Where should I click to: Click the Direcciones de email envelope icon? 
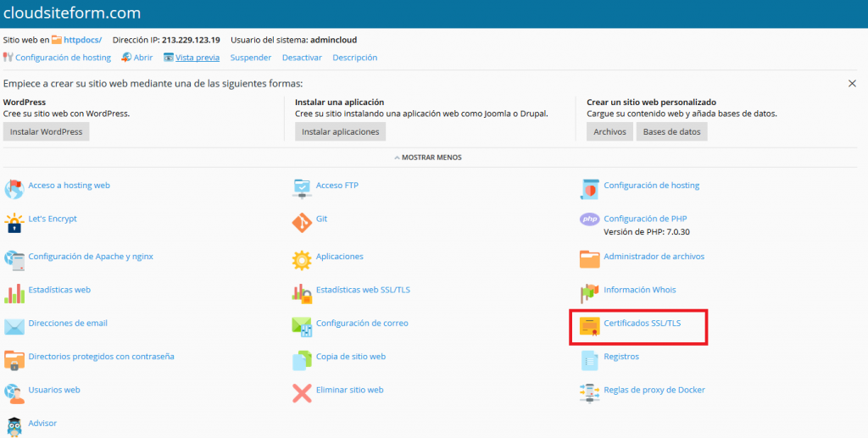[14, 327]
